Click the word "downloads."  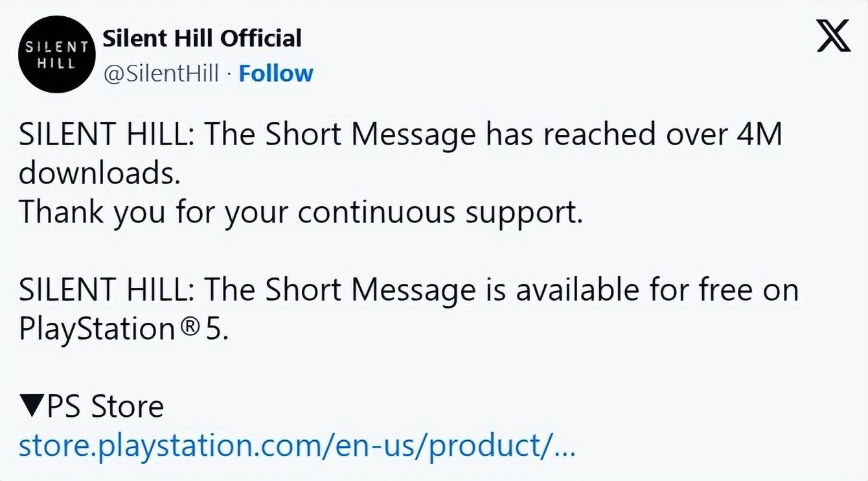(x=99, y=174)
